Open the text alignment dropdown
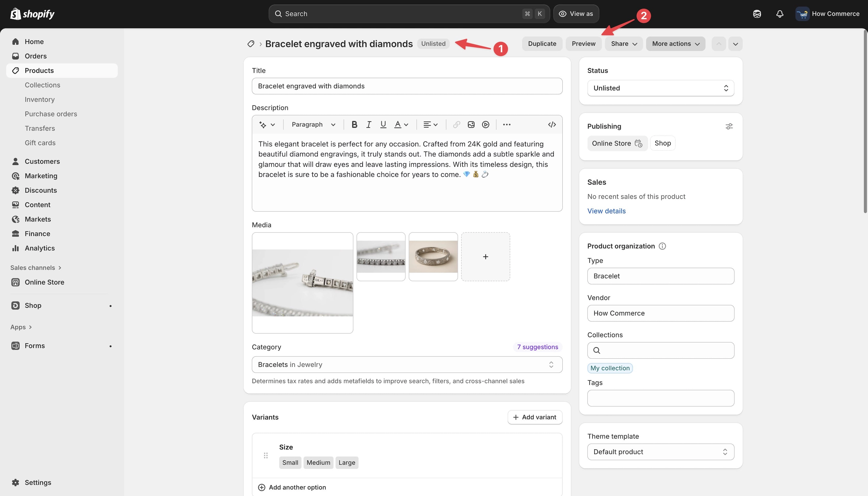Viewport: 868px width, 496px height. tap(431, 125)
